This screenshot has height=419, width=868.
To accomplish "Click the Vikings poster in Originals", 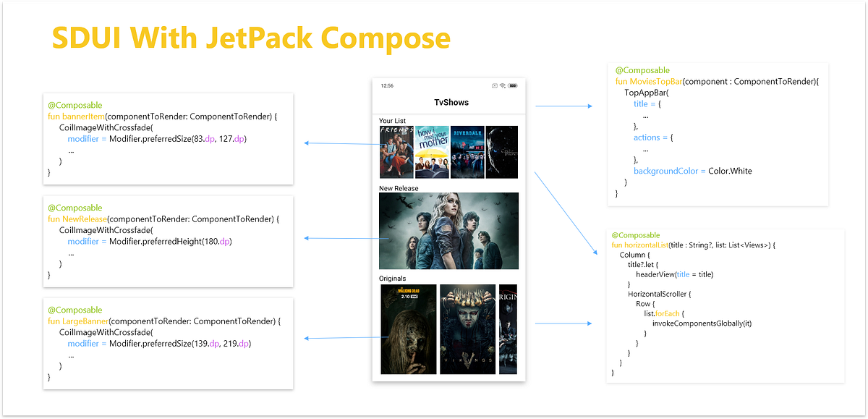I will pos(467,329).
